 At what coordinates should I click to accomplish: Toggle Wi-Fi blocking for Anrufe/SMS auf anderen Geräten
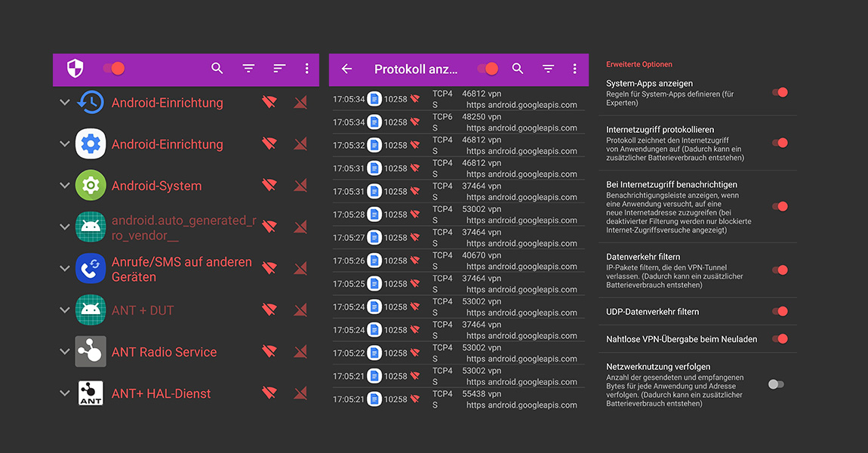point(269,268)
